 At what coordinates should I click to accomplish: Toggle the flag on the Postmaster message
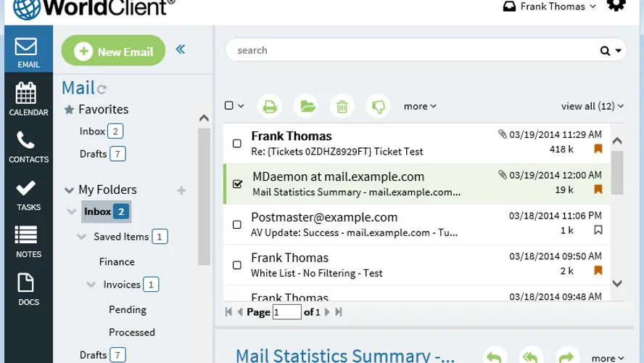pos(598,230)
